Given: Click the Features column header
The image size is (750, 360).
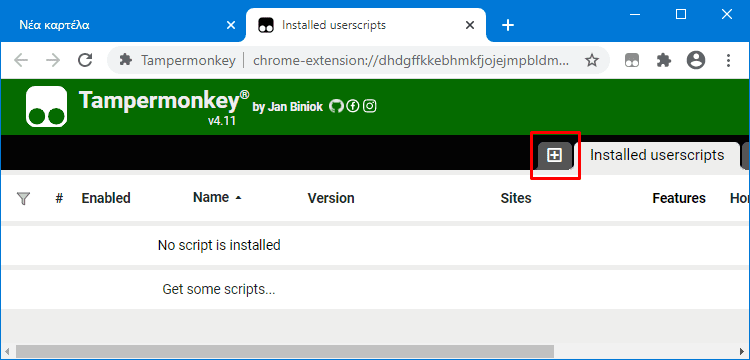Looking at the screenshot, I should pyautogui.click(x=679, y=198).
